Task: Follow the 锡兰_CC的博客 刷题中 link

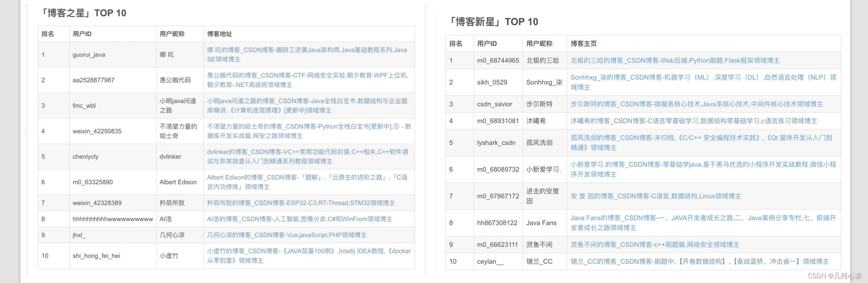Action: [700, 261]
